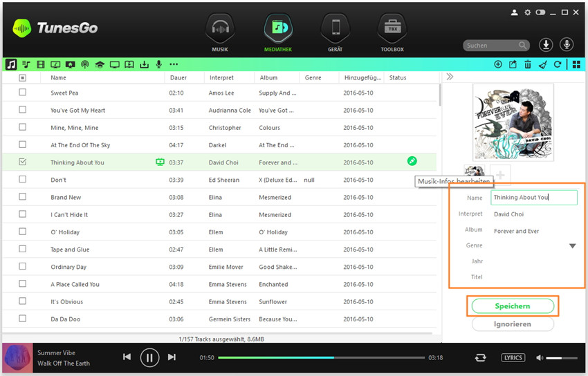The width and height of the screenshot is (588, 376).
Task: Delete selected tracks with the trash icon
Action: (x=528, y=64)
